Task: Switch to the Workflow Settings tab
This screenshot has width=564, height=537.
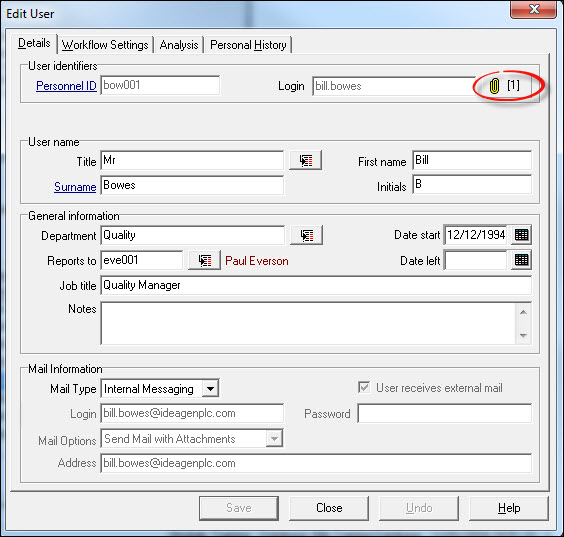Action: point(105,45)
